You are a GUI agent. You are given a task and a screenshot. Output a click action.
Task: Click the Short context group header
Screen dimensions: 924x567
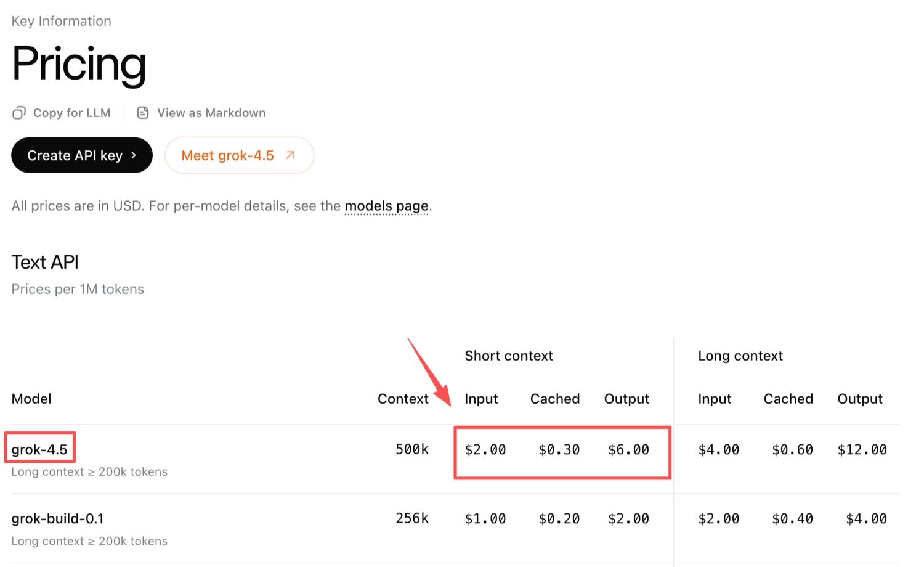[509, 356]
